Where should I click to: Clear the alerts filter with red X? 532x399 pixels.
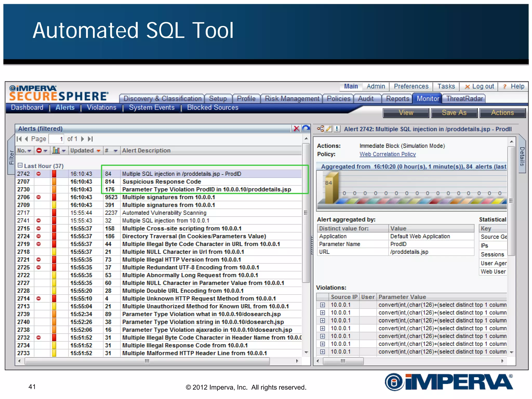point(296,129)
